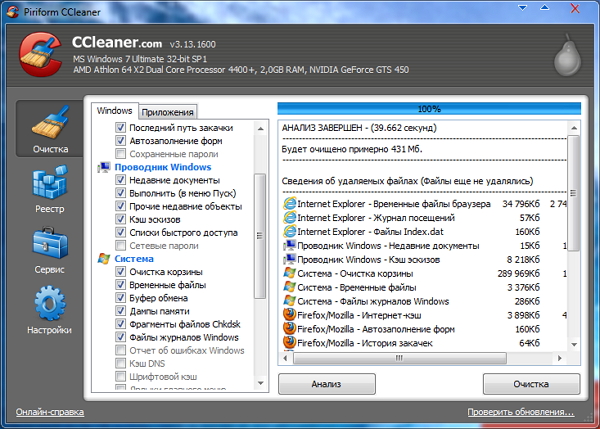
Task: Enable Кэш DNS checkbox
Action: point(121,363)
